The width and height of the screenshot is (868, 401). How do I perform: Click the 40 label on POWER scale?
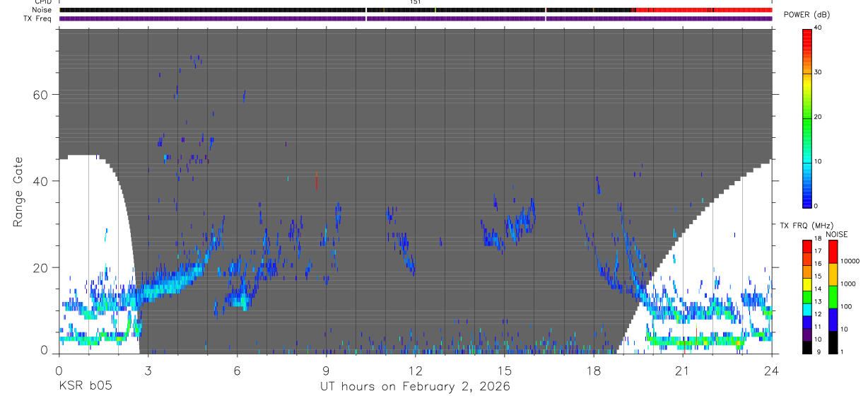[818, 28]
